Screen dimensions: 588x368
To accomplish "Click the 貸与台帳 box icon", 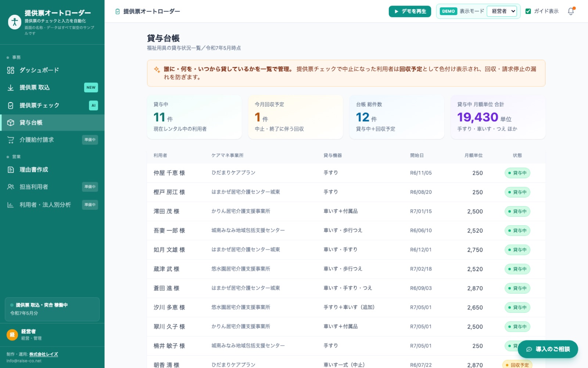I will (x=11, y=123).
